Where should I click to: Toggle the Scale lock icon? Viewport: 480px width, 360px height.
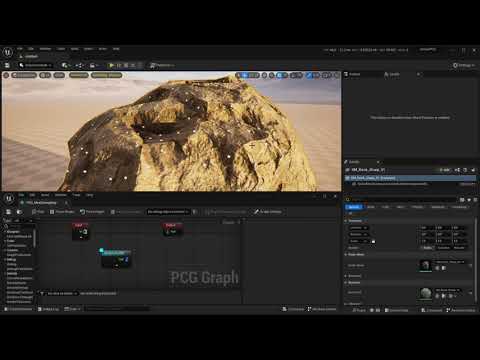point(373,241)
